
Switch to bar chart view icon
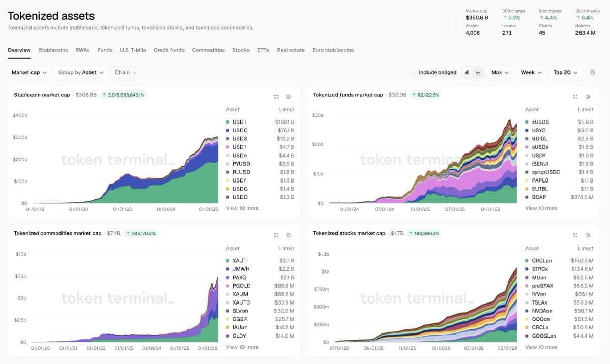[x=467, y=73]
